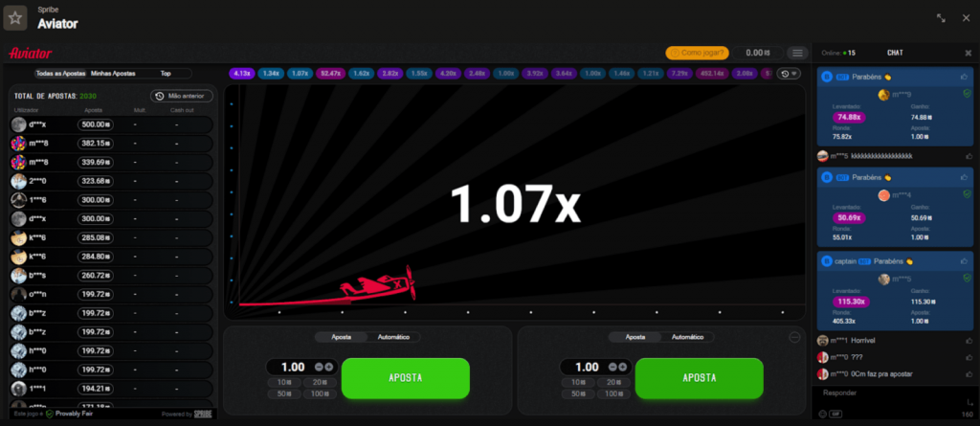
Task: Like the 0Cm faz pra apostar message
Action: 969,374
